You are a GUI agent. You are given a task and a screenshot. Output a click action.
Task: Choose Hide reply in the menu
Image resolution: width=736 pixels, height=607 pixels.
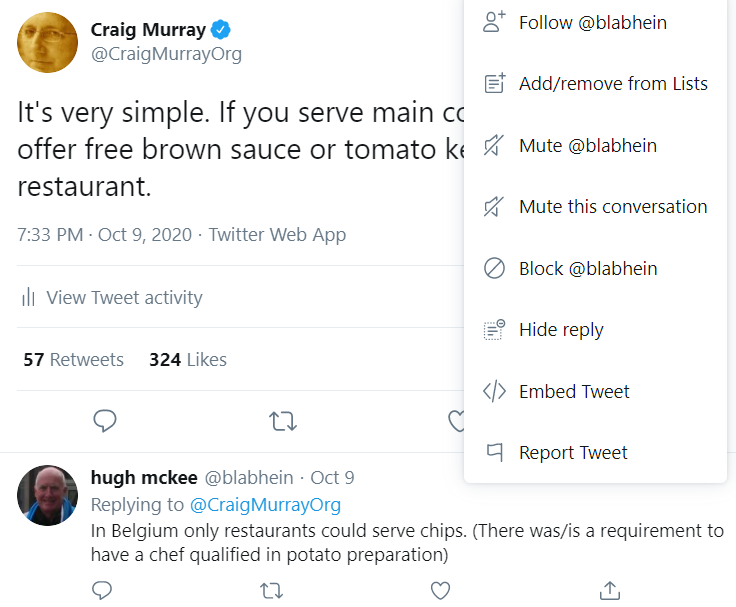(595, 330)
